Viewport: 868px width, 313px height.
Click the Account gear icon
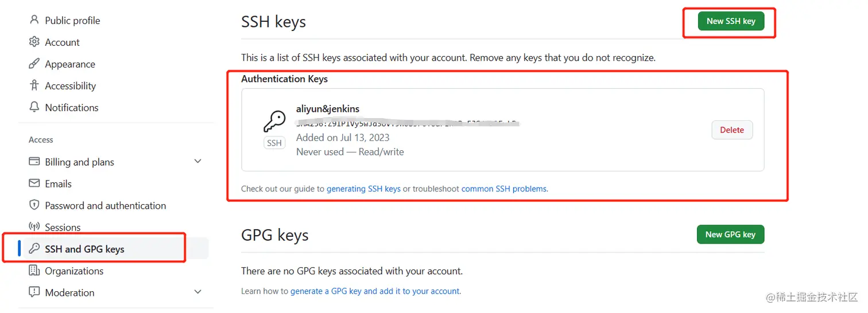pyautogui.click(x=34, y=42)
